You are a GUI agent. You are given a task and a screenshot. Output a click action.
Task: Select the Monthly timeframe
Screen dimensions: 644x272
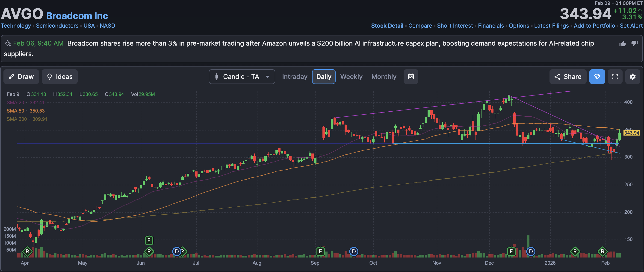click(x=384, y=77)
